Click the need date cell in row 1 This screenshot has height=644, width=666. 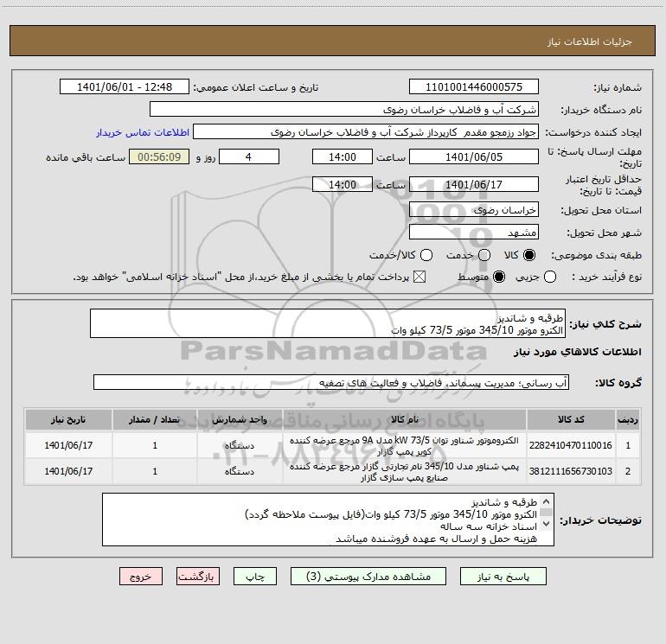tap(68, 445)
